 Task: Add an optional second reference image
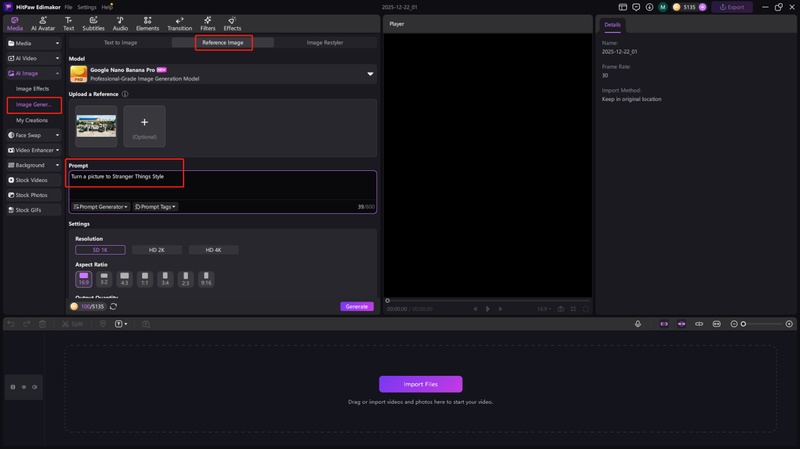click(144, 126)
